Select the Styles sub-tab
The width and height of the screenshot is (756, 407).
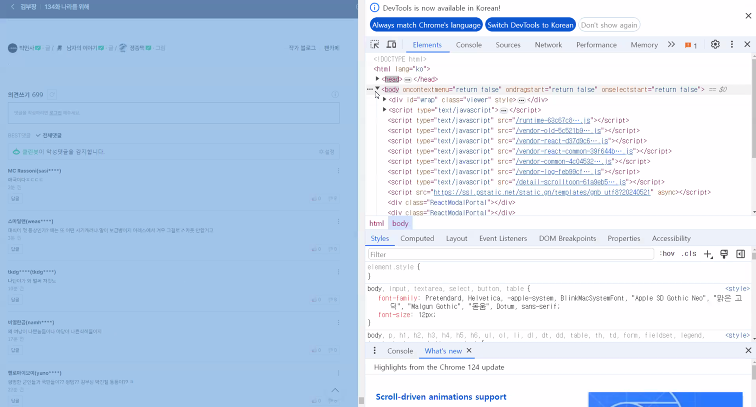pyautogui.click(x=379, y=238)
